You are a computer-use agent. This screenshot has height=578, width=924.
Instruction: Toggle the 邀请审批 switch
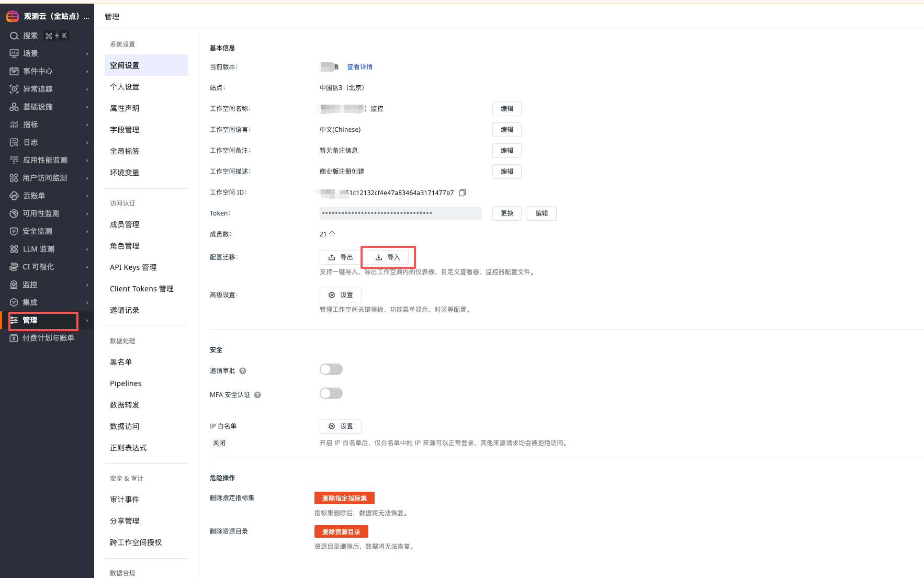[331, 370]
